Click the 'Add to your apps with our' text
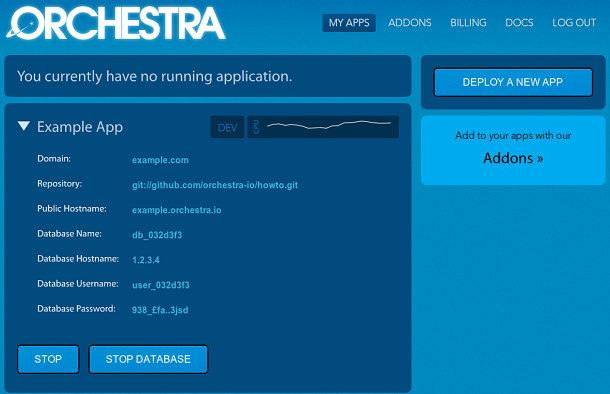Viewport: 610px width, 394px height. click(513, 135)
